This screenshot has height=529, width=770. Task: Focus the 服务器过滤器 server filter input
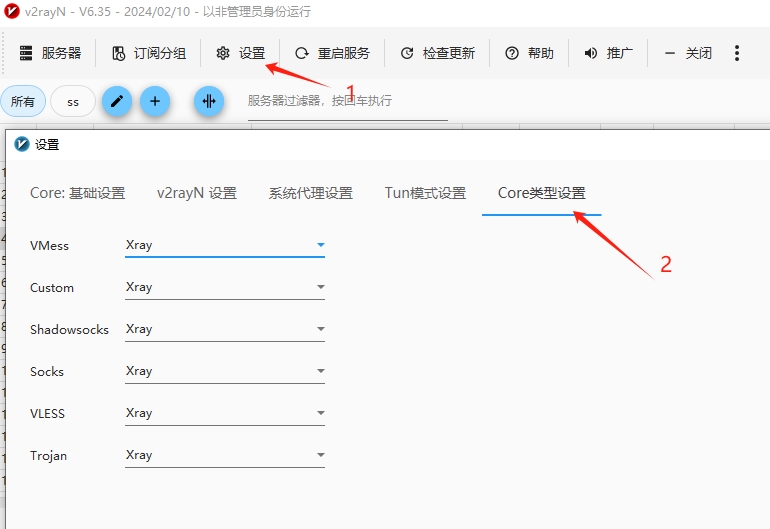click(348, 101)
